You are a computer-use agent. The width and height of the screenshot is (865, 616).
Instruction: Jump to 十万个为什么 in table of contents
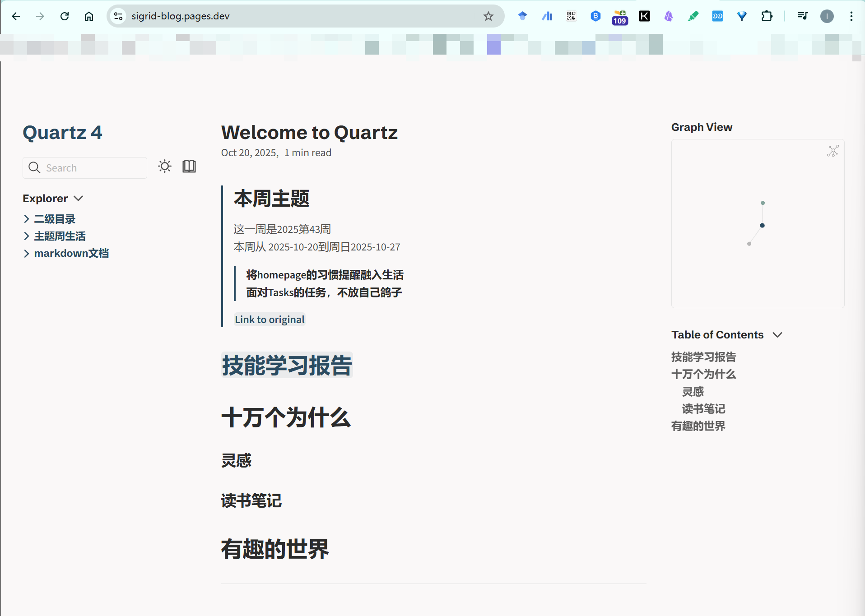point(703,374)
